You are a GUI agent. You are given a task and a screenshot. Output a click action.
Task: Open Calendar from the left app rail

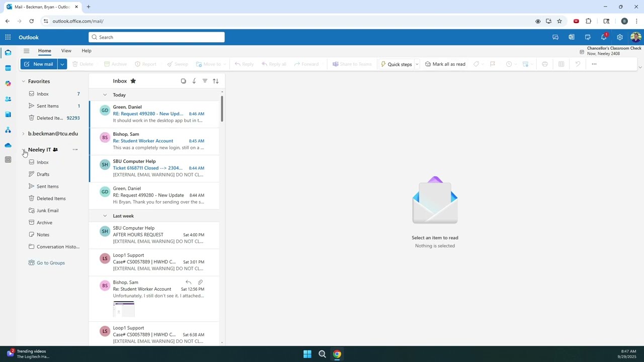click(x=8, y=68)
